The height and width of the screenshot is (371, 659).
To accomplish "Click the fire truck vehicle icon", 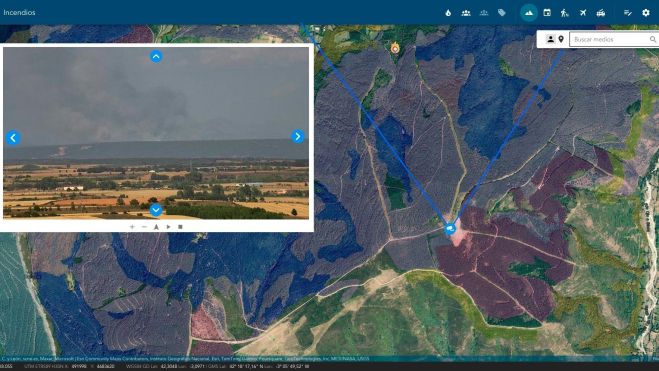I will pos(601,13).
